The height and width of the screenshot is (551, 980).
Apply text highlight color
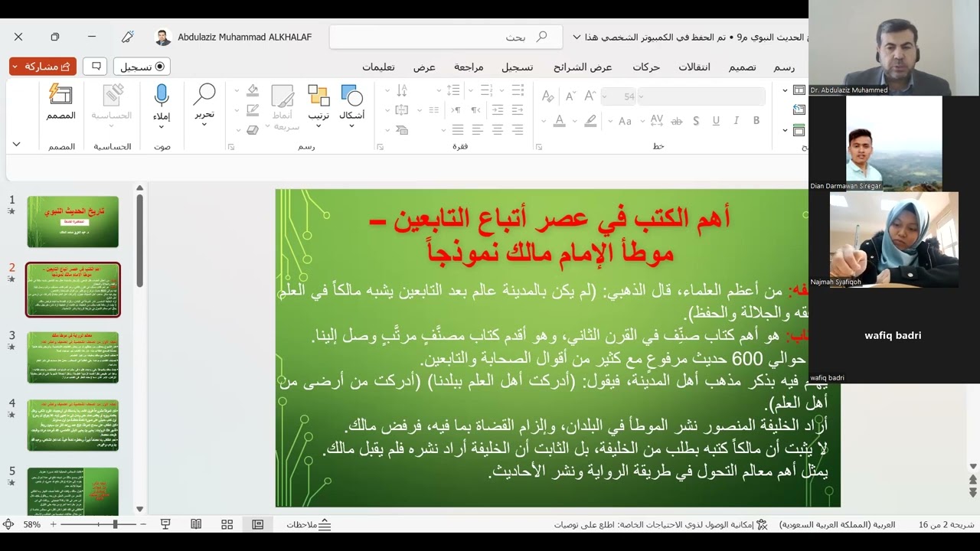click(x=590, y=121)
